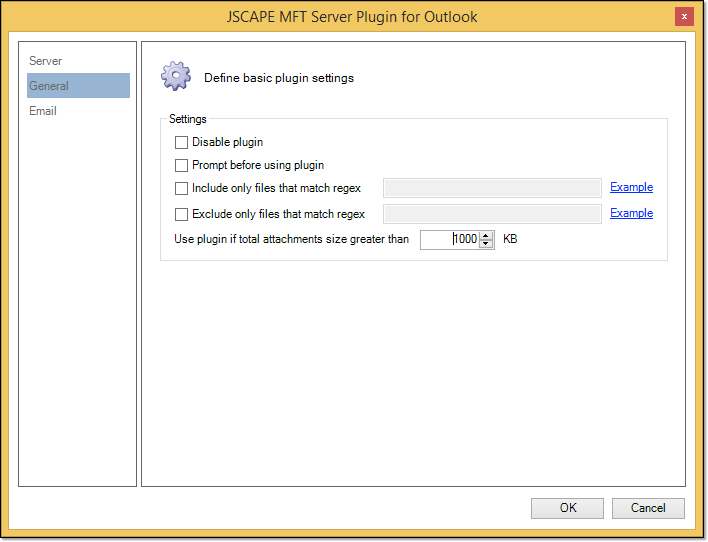Focus the attachments size value field
Viewport: 708px width, 542px height.
(x=449, y=239)
